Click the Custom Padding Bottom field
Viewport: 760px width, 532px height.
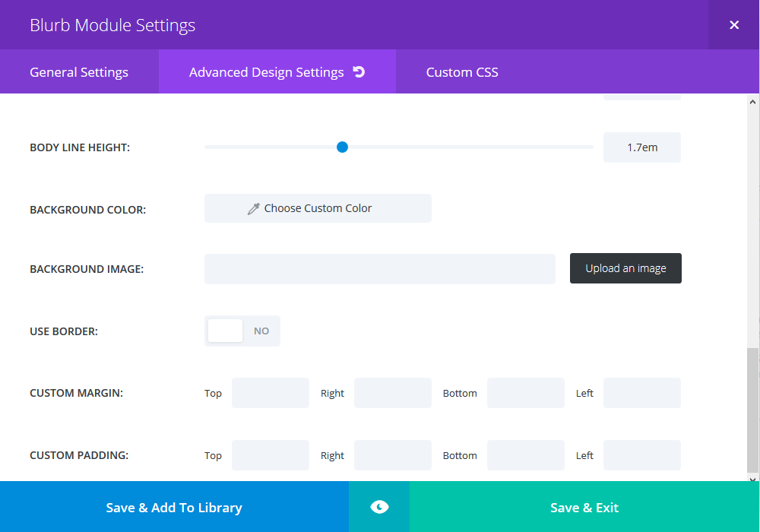(x=525, y=455)
